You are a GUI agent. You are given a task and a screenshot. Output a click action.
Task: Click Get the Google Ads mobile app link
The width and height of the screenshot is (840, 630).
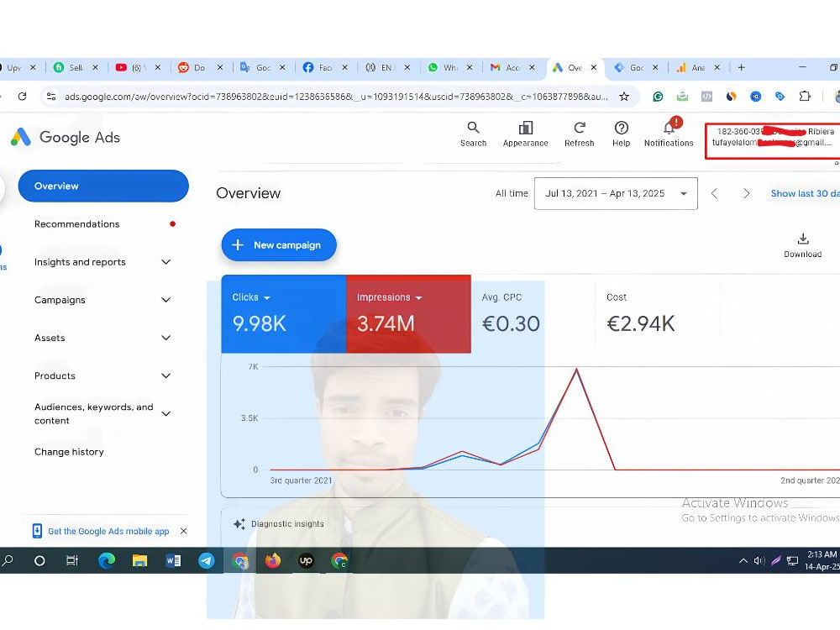108,531
